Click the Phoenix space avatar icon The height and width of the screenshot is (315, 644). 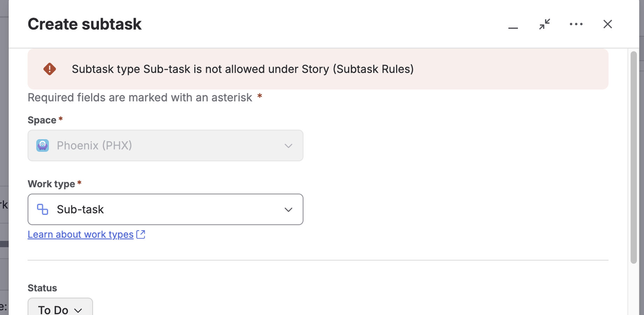(x=43, y=145)
